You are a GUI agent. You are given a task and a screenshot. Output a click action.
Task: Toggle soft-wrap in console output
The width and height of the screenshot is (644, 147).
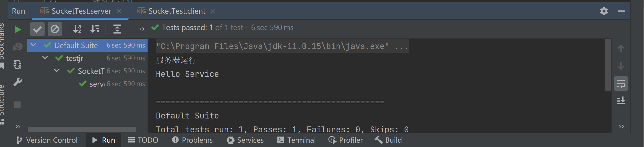(621, 84)
